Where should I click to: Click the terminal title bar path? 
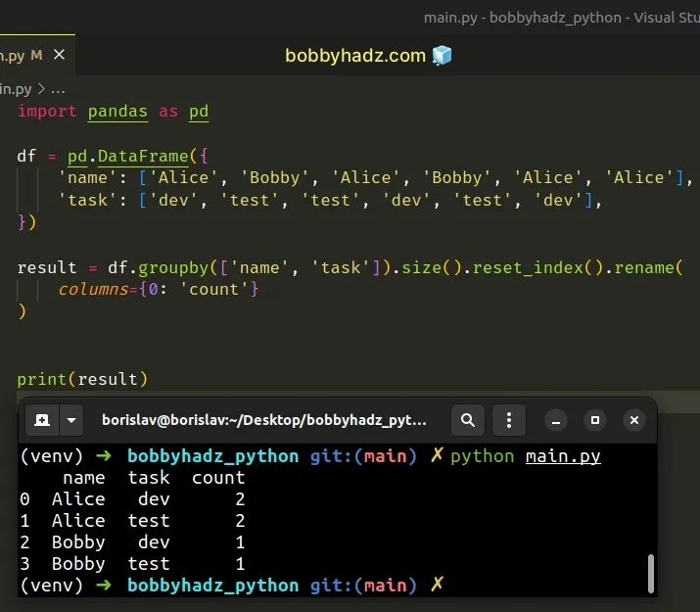point(264,420)
